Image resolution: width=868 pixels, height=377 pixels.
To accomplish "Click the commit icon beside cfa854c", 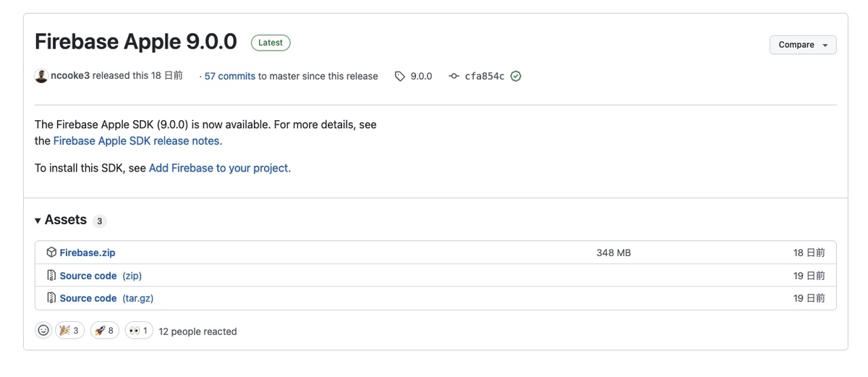I will click(454, 76).
